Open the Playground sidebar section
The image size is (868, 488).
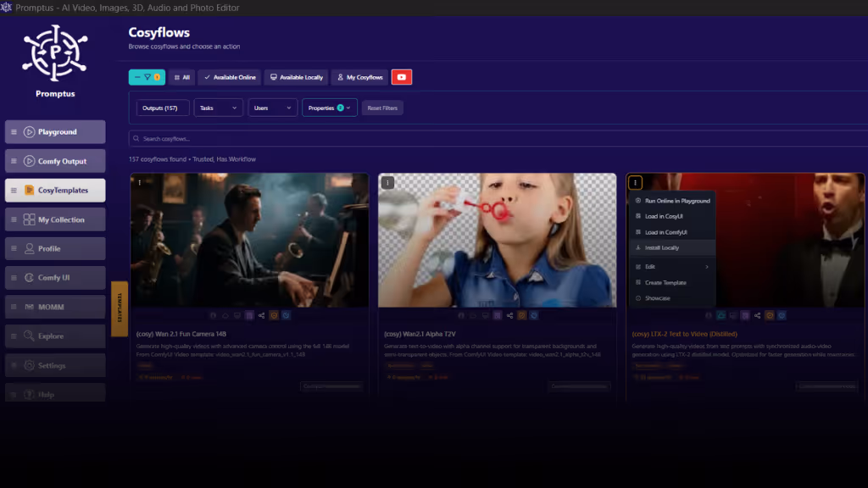[55, 131]
